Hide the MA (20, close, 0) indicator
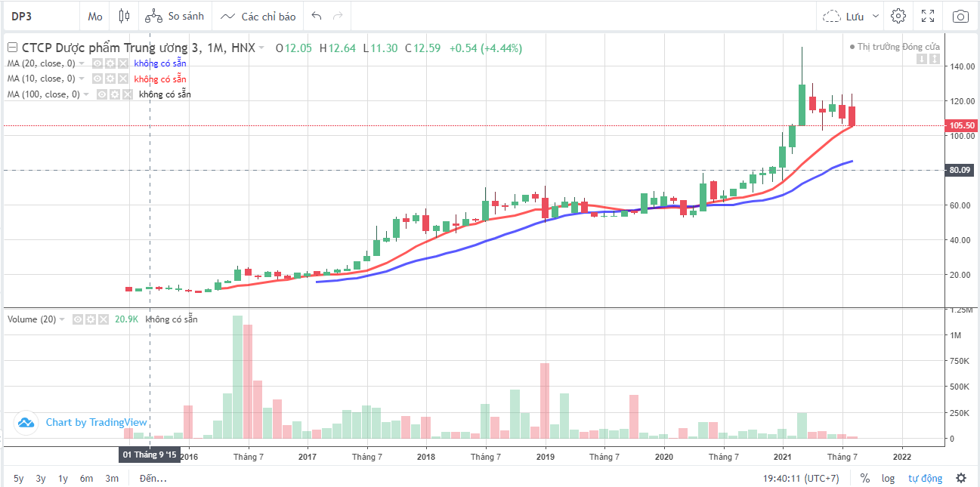980x487 pixels. coord(97,63)
